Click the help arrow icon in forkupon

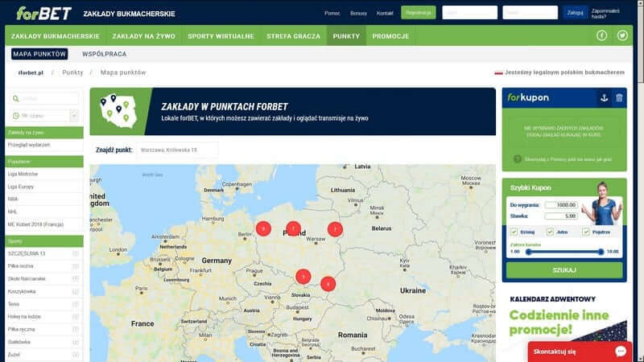click(x=518, y=158)
